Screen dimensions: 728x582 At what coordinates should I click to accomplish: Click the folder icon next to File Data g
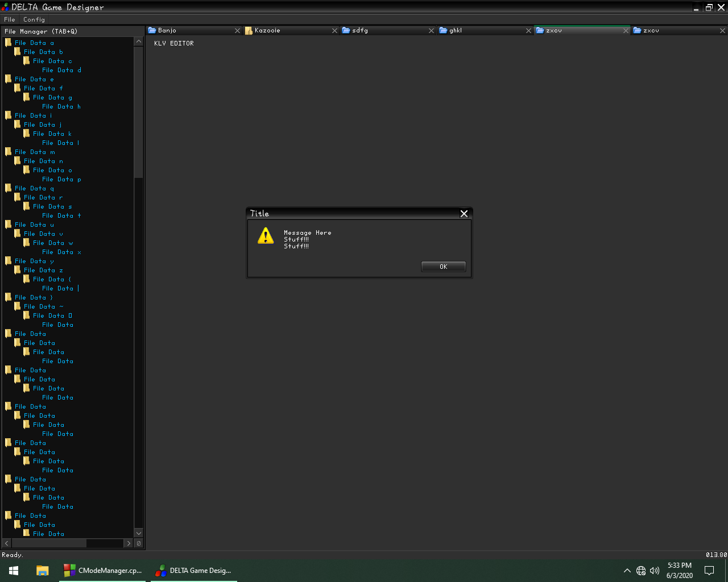pos(26,97)
